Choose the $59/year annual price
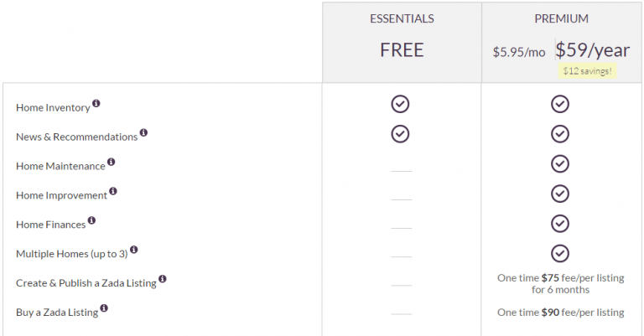 594,49
